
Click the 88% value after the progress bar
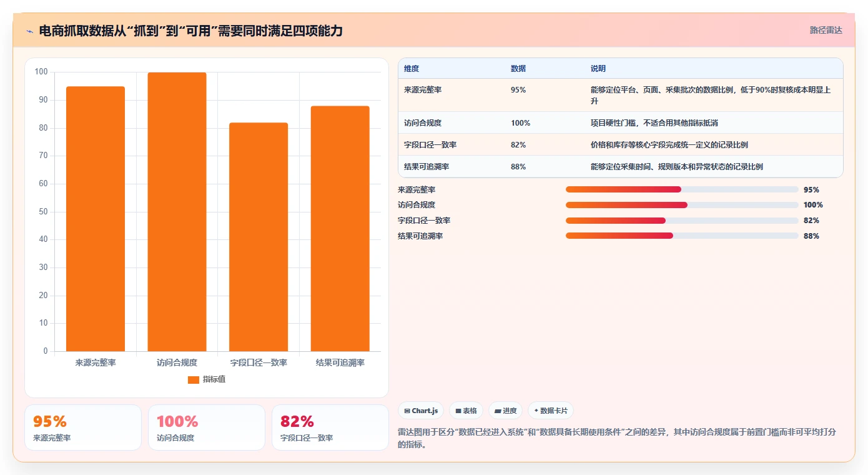[811, 236]
